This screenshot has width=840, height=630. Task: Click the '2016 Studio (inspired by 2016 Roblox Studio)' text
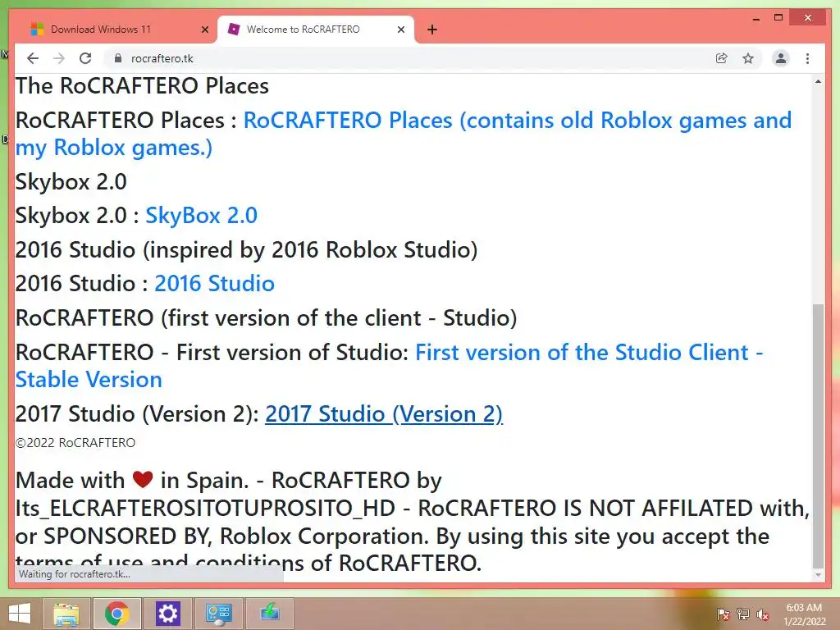click(246, 249)
